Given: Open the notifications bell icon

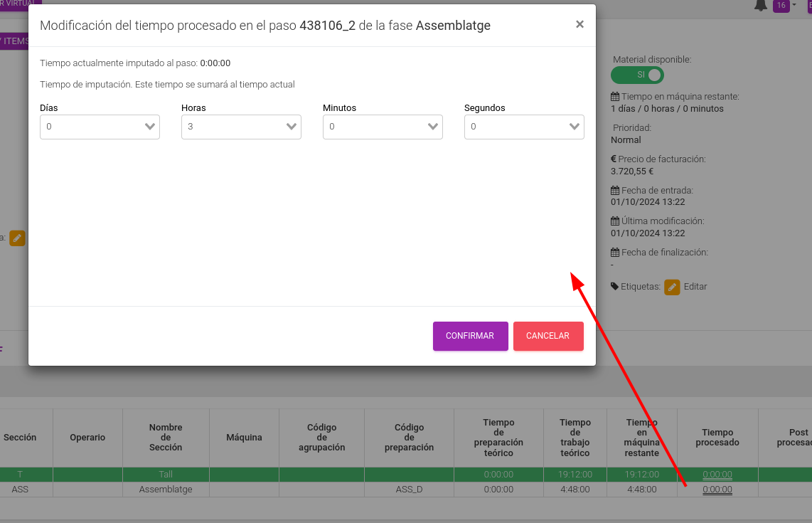Looking at the screenshot, I should [x=760, y=5].
